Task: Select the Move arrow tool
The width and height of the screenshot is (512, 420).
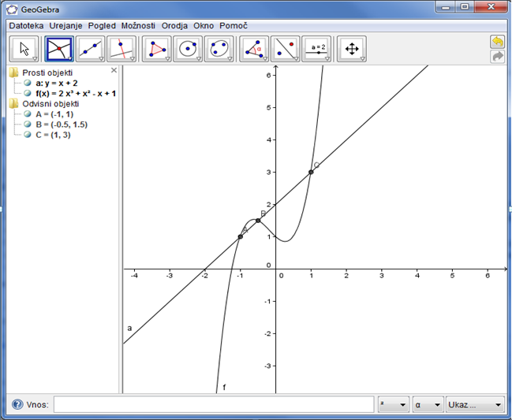Action: point(24,49)
